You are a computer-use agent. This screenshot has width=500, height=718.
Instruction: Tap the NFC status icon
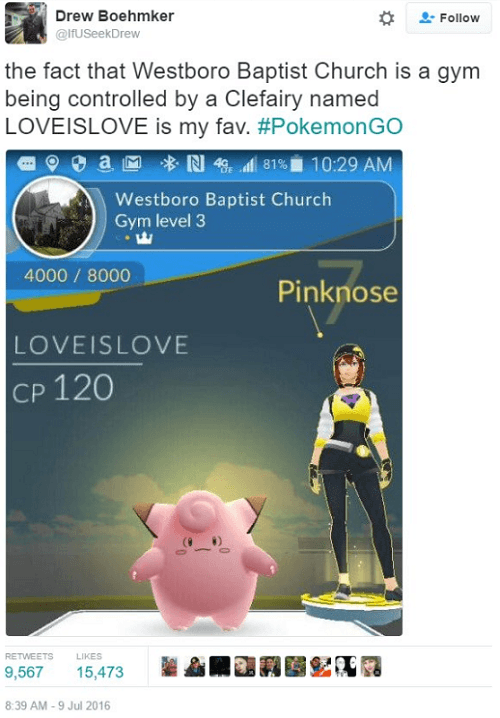click(x=196, y=163)
